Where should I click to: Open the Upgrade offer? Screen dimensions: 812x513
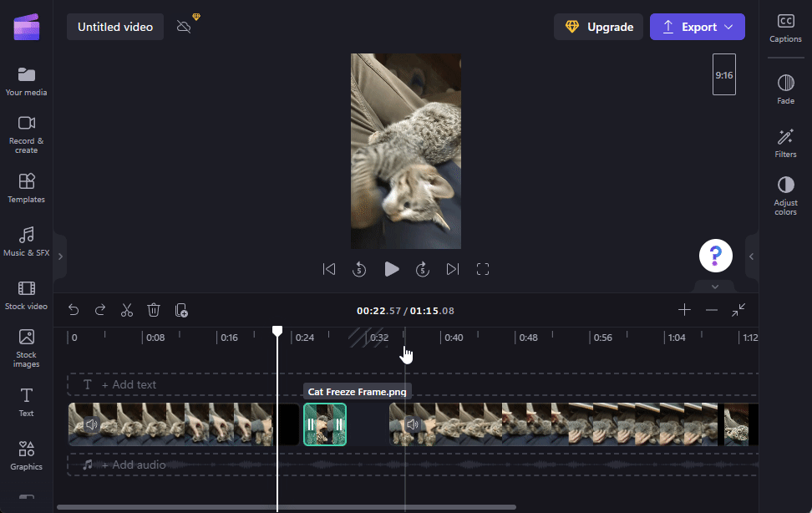pyautogui.click(x=598, y=26)
